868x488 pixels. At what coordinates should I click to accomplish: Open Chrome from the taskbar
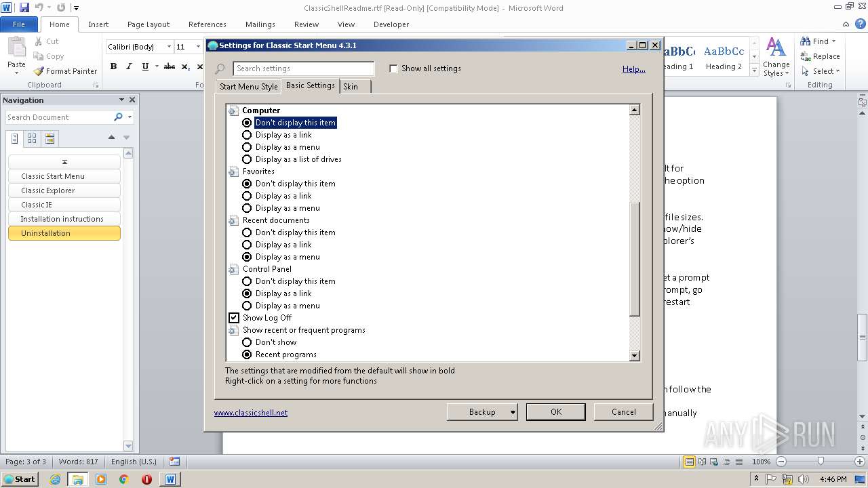click(x=123, y=479)
